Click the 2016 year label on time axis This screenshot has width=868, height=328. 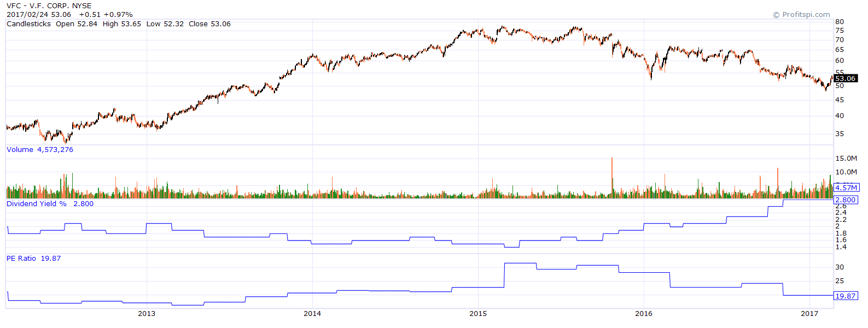(x=644, y=314)
